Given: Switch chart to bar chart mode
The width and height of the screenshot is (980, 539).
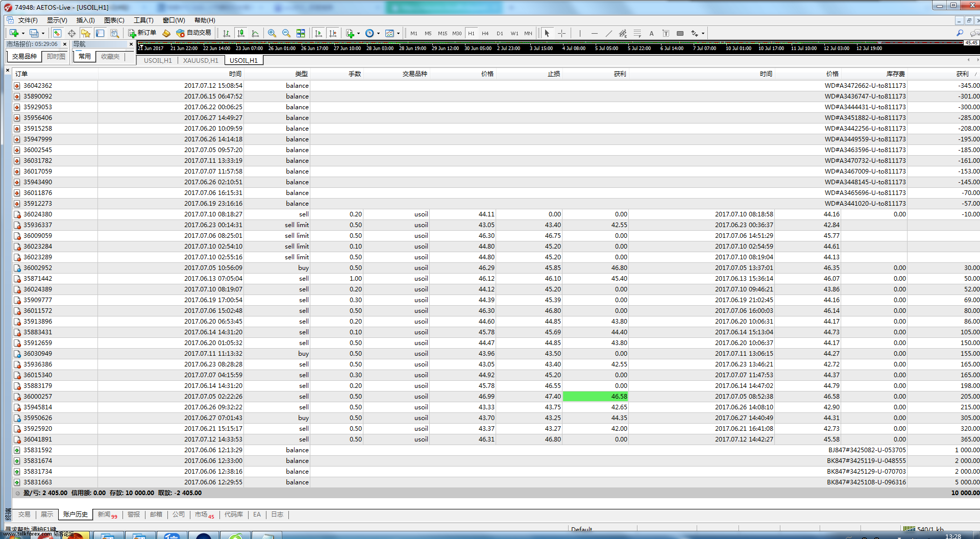Looking at the screenshot, I should coord(227,33).
